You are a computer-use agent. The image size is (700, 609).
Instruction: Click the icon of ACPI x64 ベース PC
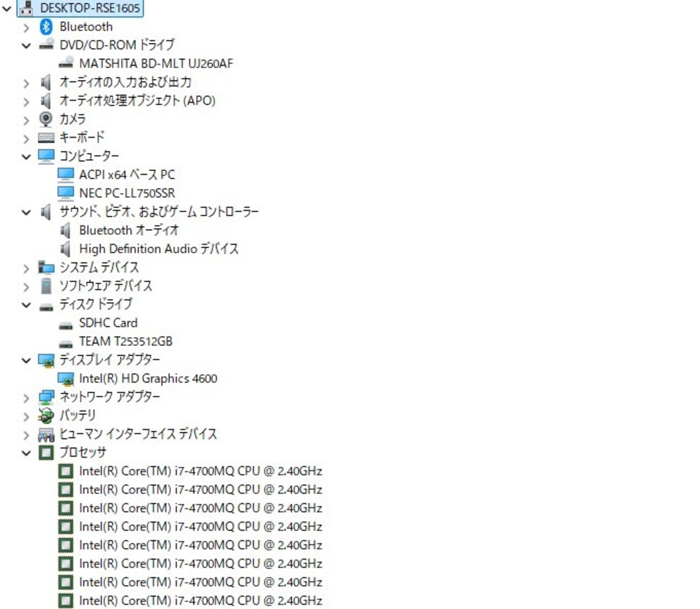[x=66, y=175]
